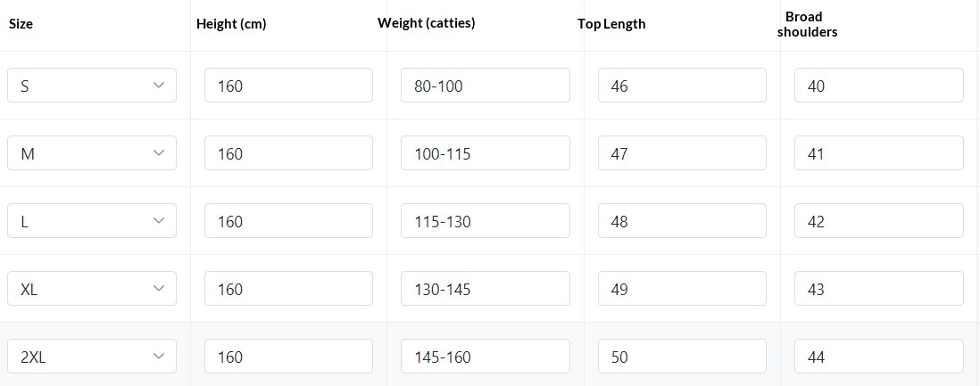Click the shoulder field showing 44

878,357
